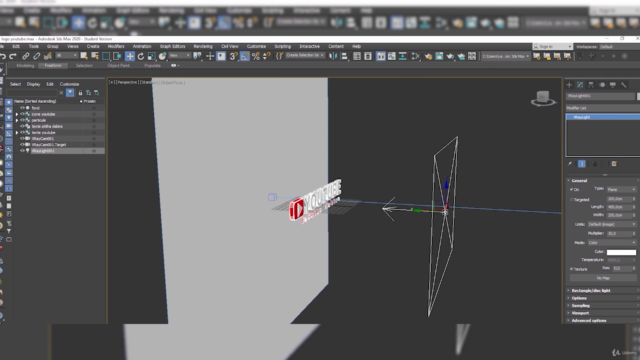Activate the Select and Link chain icon
The image size is (640, 360).
tap(26, 56)
